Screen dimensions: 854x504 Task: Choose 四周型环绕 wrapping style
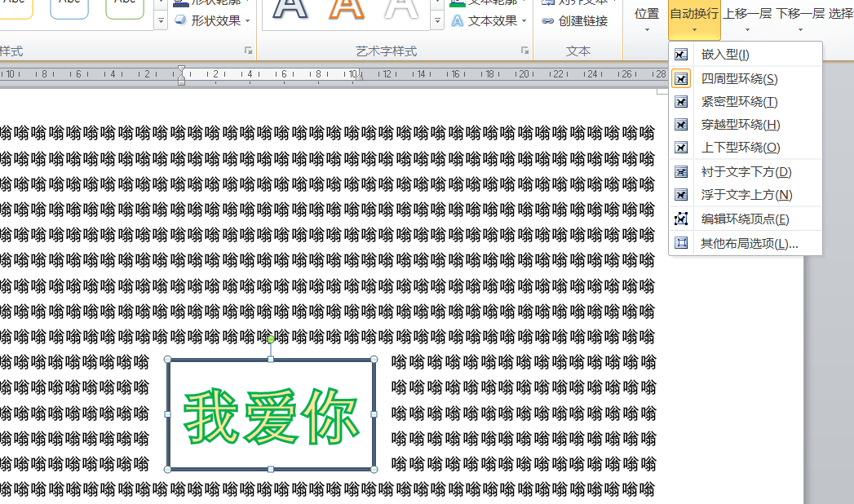click(x=739, y=79)
